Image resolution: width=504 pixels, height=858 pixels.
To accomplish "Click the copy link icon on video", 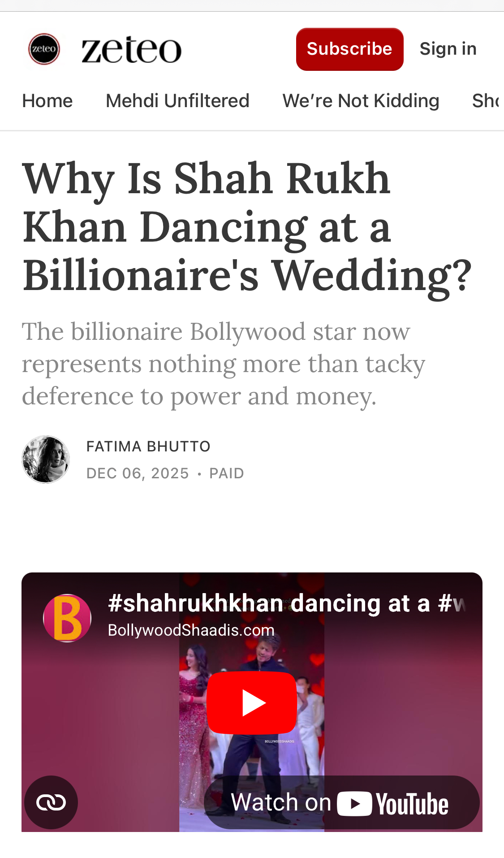I will 51,802.
